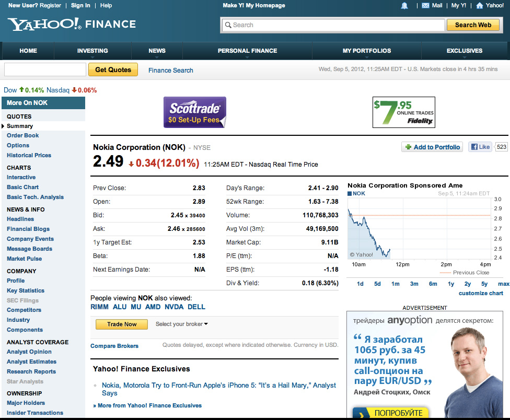Open Analyst Opinion in the sidebar

(29, 352)
